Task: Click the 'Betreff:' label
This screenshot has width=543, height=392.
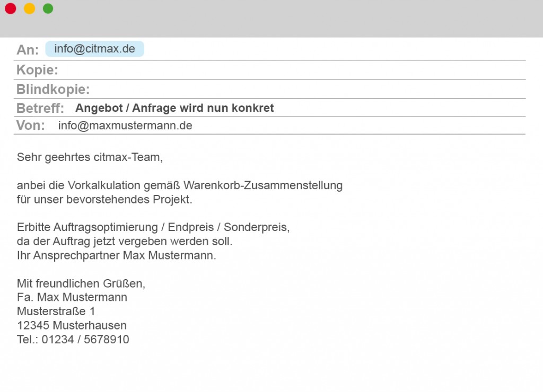Action: (x=40, y=109)
